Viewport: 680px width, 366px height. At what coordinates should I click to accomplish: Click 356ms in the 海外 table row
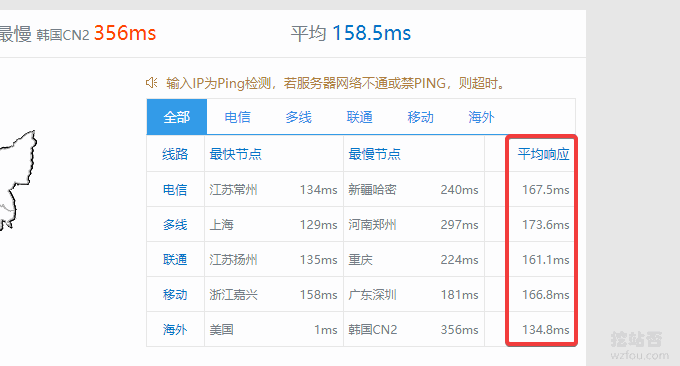[x=459, y=330]
